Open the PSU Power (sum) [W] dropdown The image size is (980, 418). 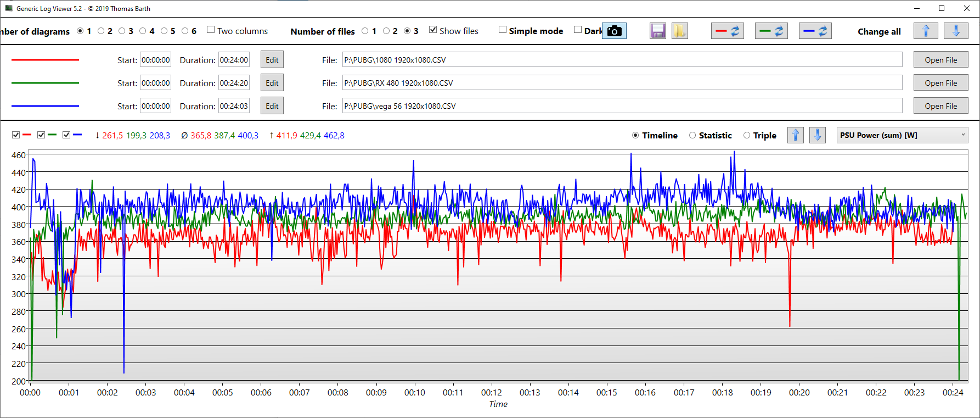coord(902,135)
